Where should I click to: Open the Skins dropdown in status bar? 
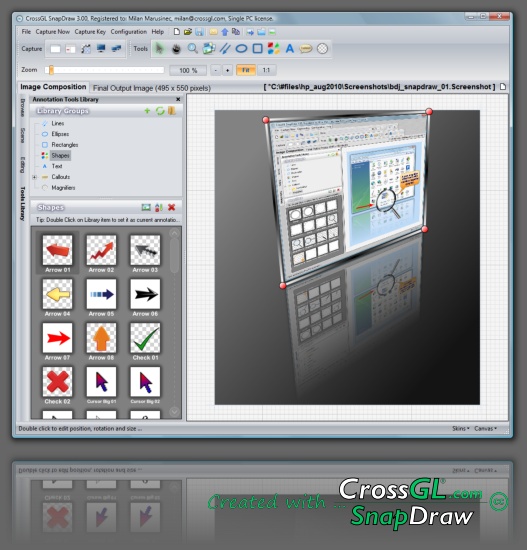coord(460,428)
